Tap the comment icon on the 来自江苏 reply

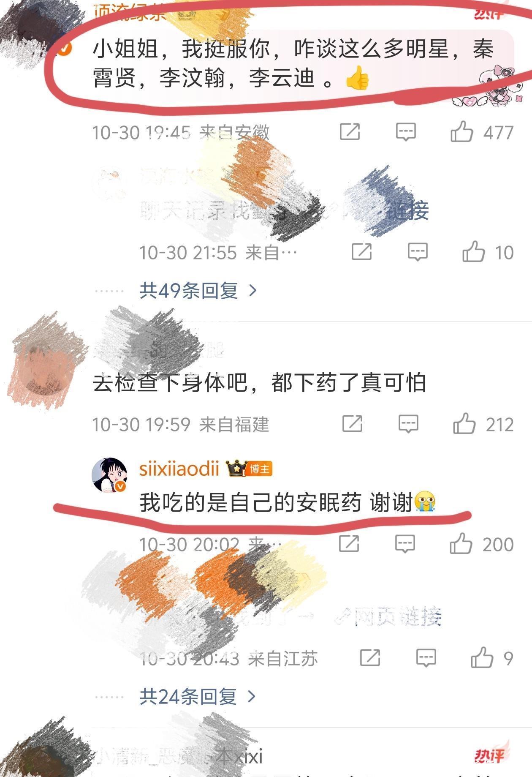click(x=426, y=658)
